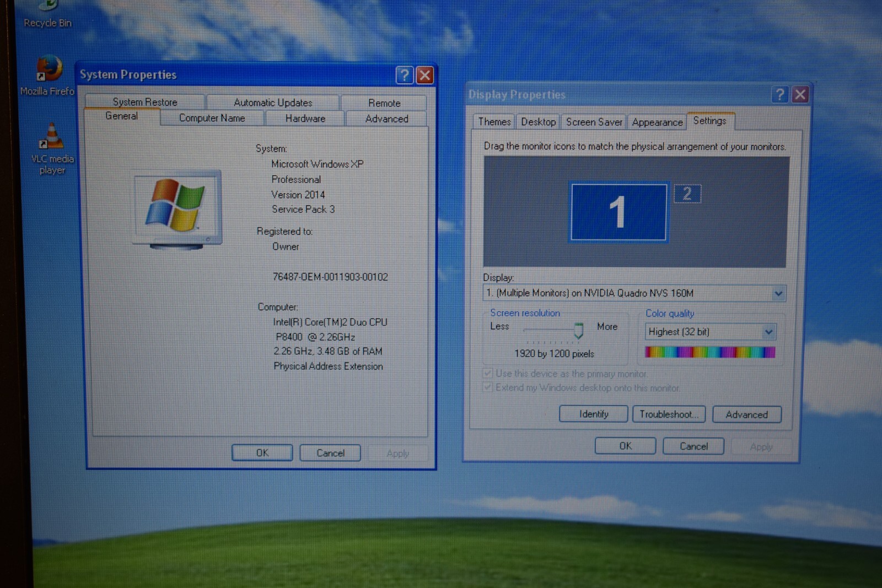Open the Troubleshoot dialog
Viewport: 882px width, 588px height.
pos(669,414)
